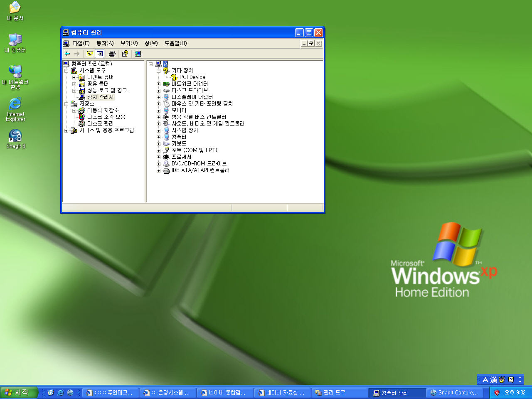The height and width of the screenshot is (399, 532).
Task: Click the IDE ATA/ATAPI 컨트롤러 icon
Action: click(x=166, y=170)
